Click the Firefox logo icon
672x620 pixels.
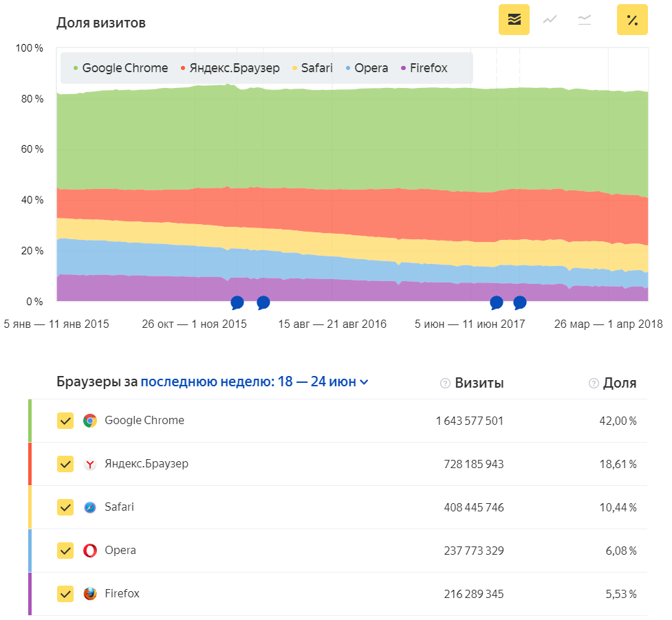point(90,594)
